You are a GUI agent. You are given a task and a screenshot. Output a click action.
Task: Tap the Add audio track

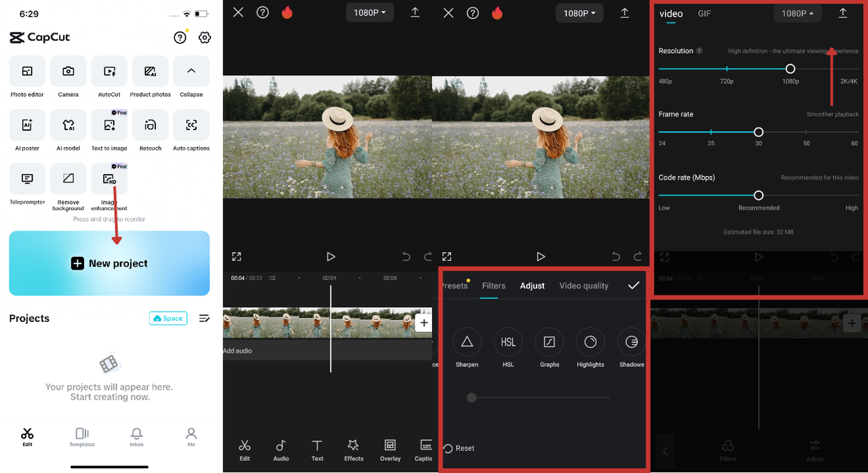[328, 350]
